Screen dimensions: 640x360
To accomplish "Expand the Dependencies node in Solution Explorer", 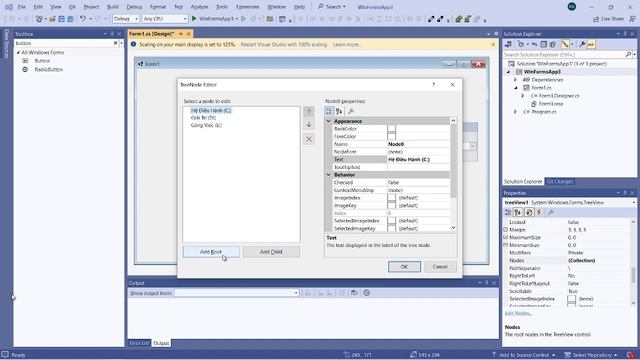I will pyautogui.click(x=516, y=80).
